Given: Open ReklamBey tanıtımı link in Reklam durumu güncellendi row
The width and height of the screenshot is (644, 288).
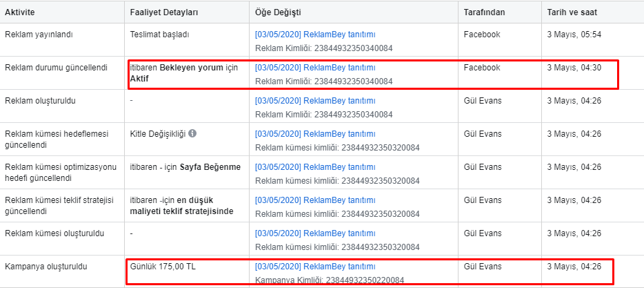Looking at the screenshot, I should [x=315, y=68].
